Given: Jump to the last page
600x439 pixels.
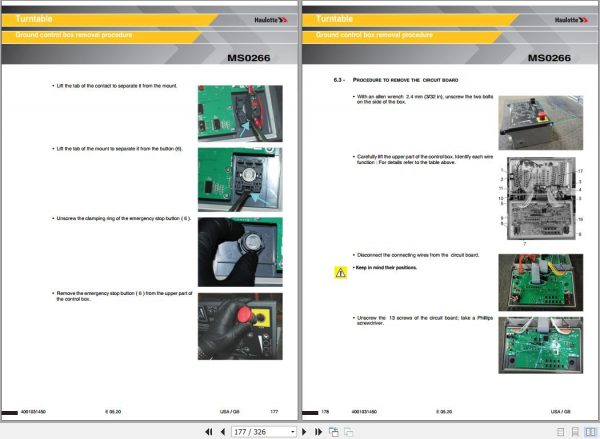Looking at the screenshot, I should tap(318, 432).
